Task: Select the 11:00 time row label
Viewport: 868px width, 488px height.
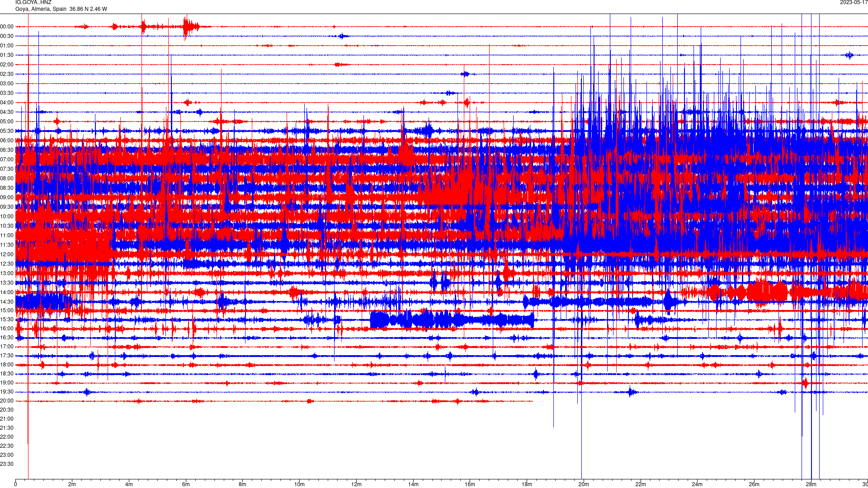Action: coord(7,235)
